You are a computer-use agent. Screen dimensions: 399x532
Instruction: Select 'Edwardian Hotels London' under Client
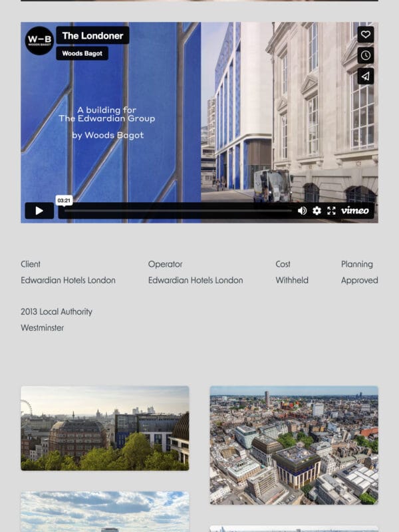click(68, 280)
